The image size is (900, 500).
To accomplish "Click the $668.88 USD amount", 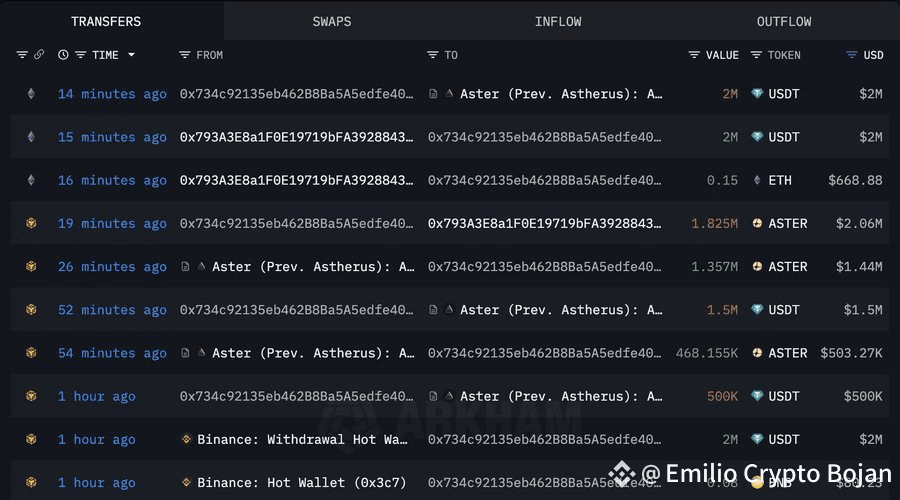I will click(x=855, y=180).
